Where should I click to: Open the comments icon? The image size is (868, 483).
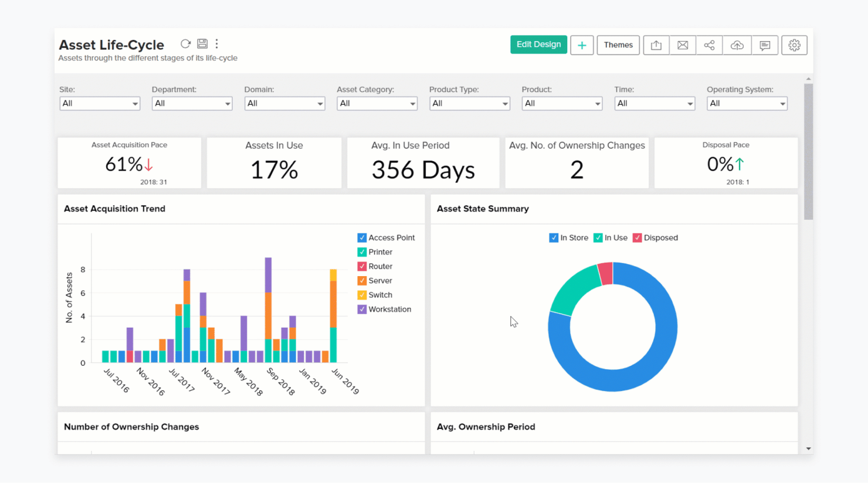[765, 45]
